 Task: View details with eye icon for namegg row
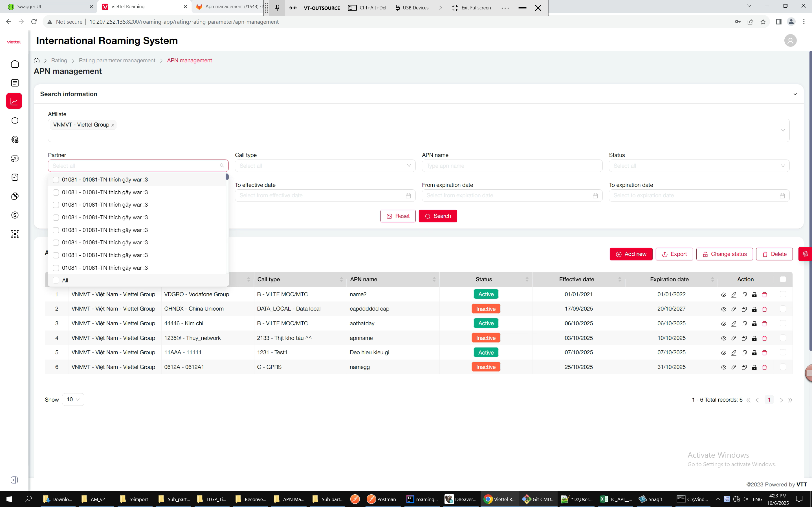click(723, 367)
